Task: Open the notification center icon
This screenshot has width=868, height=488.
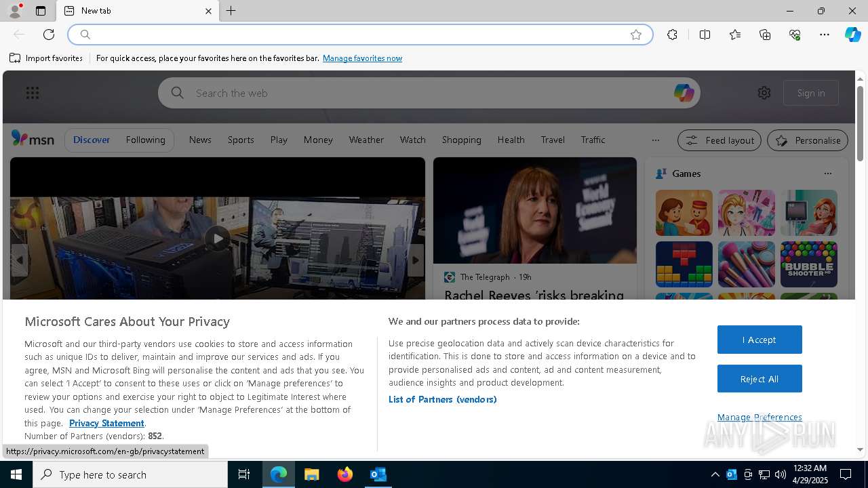Action: click(846, 474)
